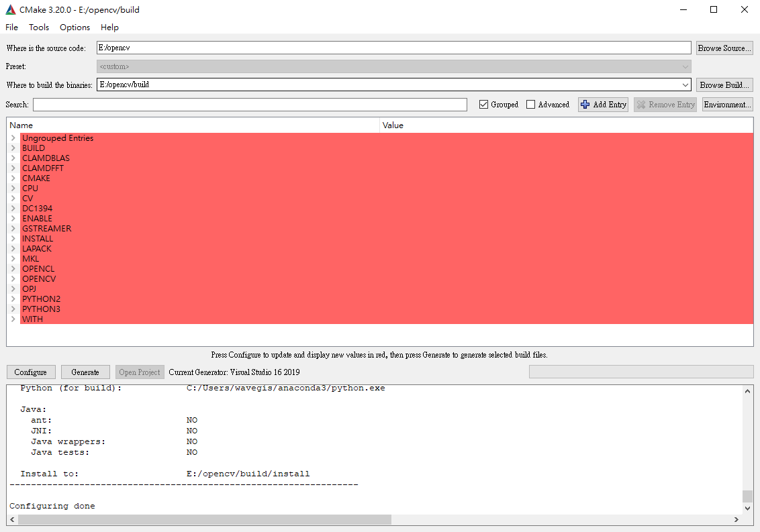The height and width of the screenshot is (532, 760).
Task: Click the log scroll down arrow
Action: click(x=747, y=509)
